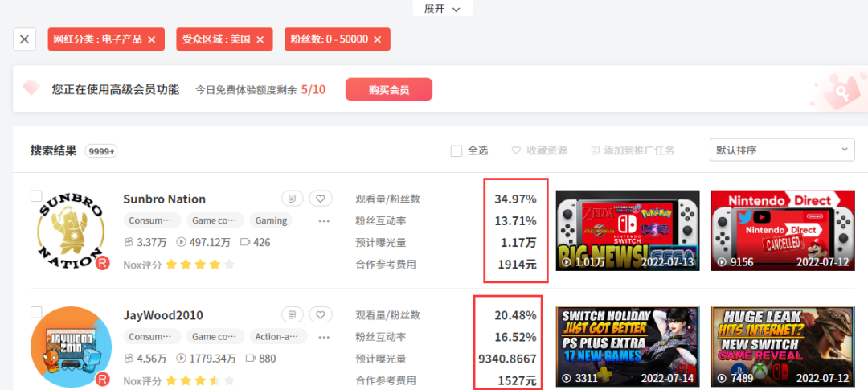The height and width of the screenshot is (390, 868).
Task: Click the note icon for Sunbro Nation
Action: 293,199
